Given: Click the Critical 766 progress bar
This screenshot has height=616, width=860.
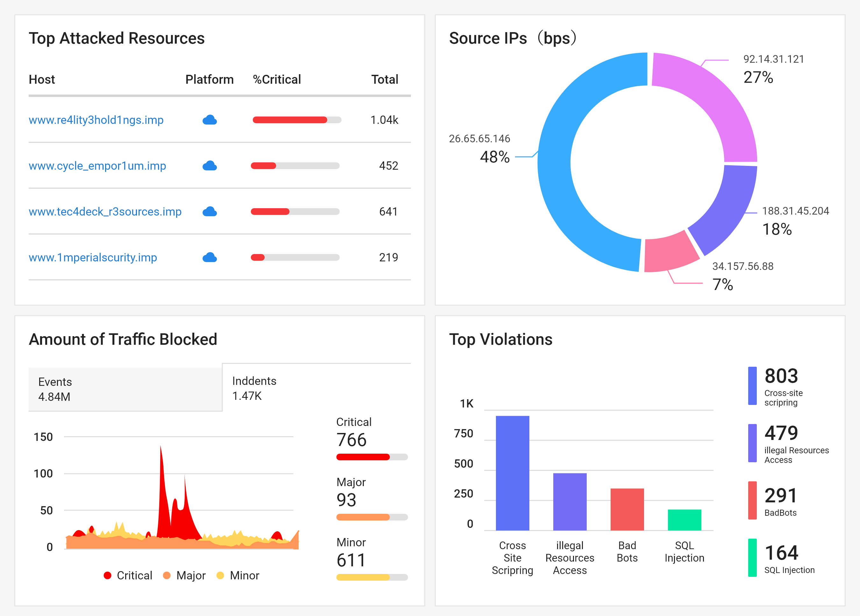Looking at the screenshot, I should tap(372, 457).
